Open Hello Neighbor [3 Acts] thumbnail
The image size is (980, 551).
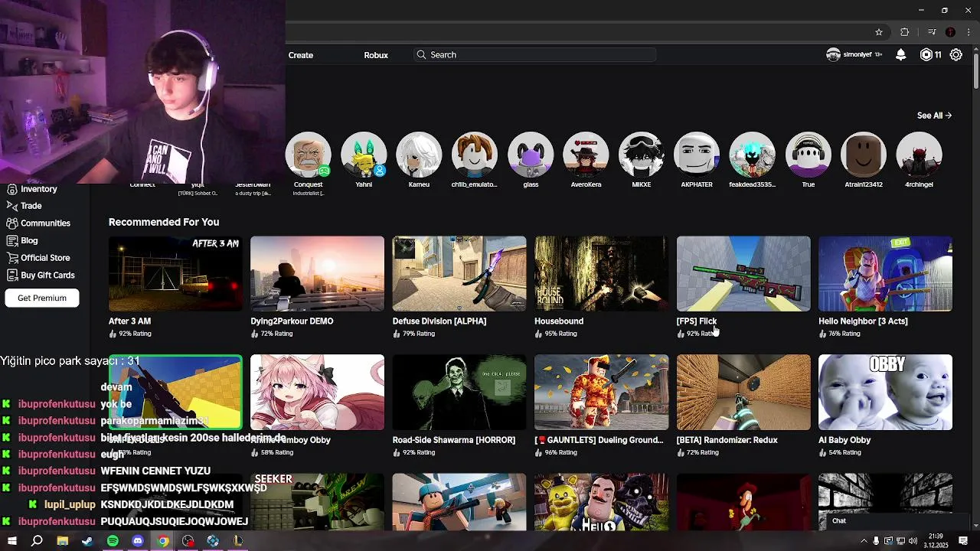click(x=885, y=273)
